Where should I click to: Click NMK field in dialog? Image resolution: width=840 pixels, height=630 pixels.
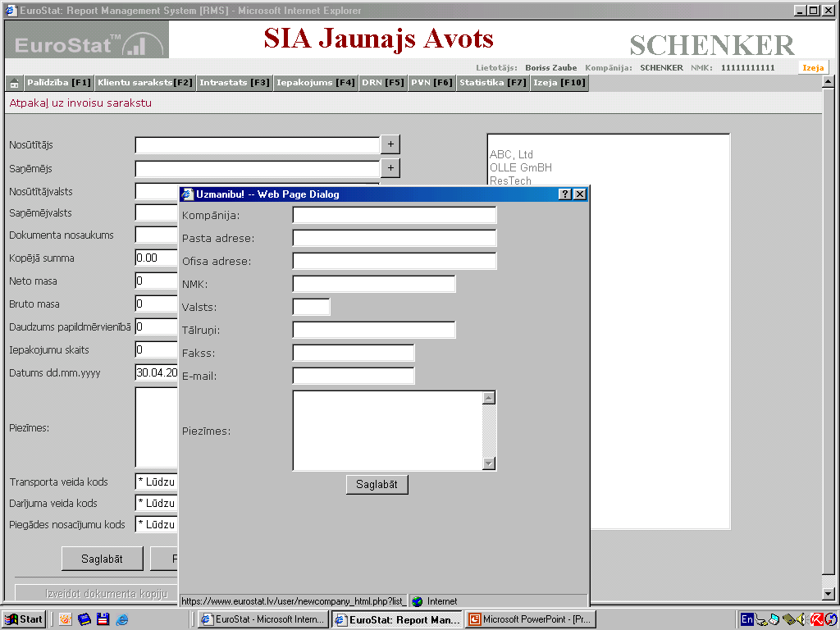[374, 284]
